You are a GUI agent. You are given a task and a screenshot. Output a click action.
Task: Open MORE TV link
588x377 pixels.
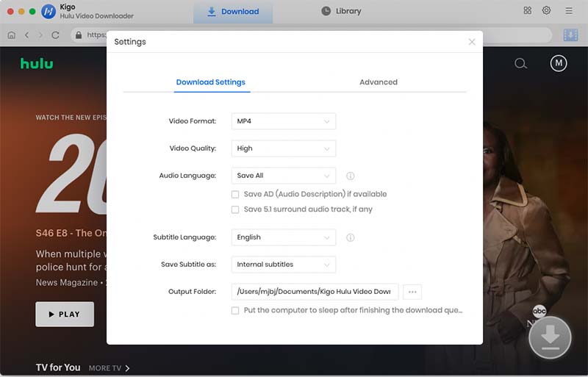click(109, 368)
